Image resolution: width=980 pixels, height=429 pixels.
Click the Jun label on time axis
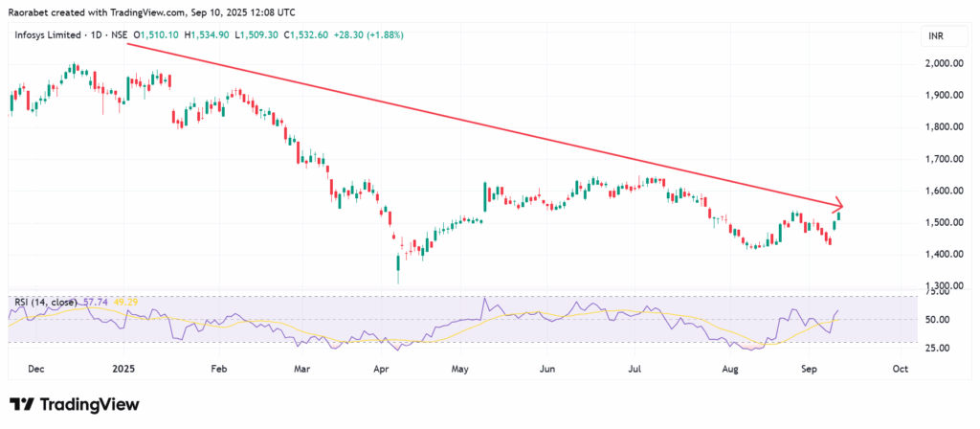click(x=546, y=369)
